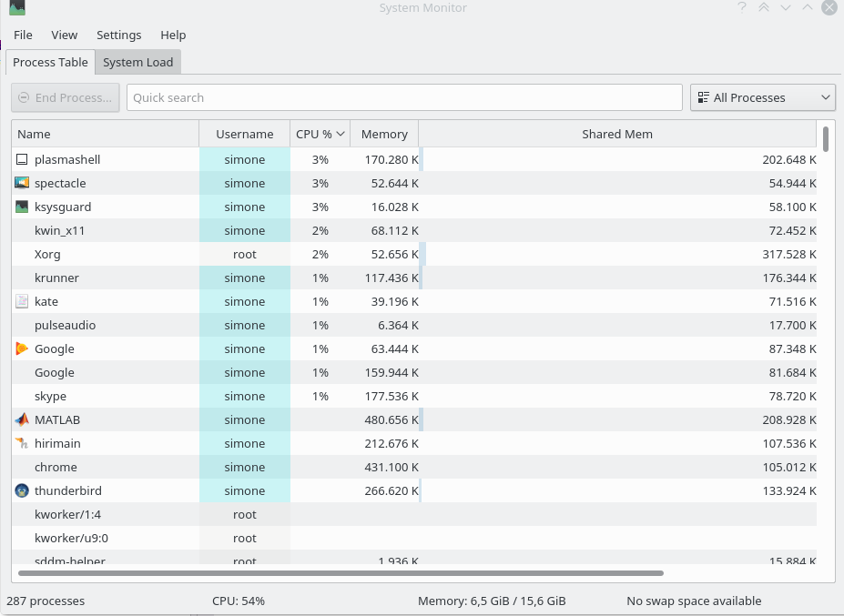Click the plasmashell process icon
844x616 pixels.
click(x=22, y=160)
